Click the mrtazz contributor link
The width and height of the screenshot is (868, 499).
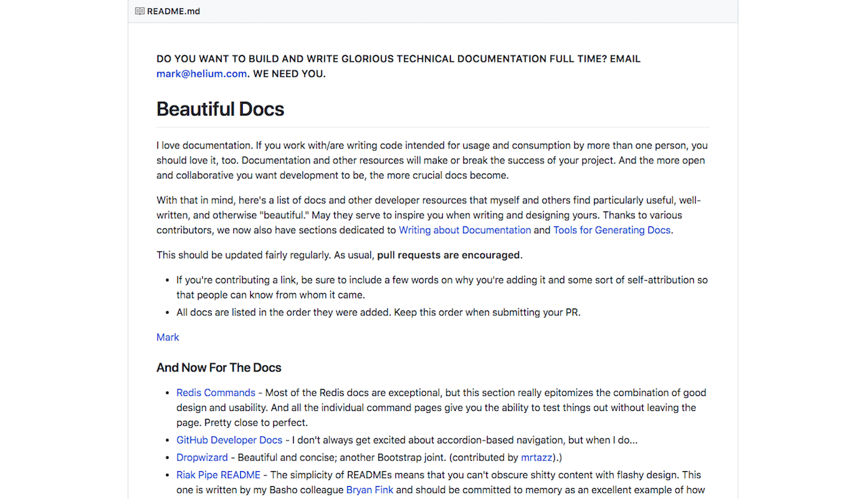click(x=536, y=457)
